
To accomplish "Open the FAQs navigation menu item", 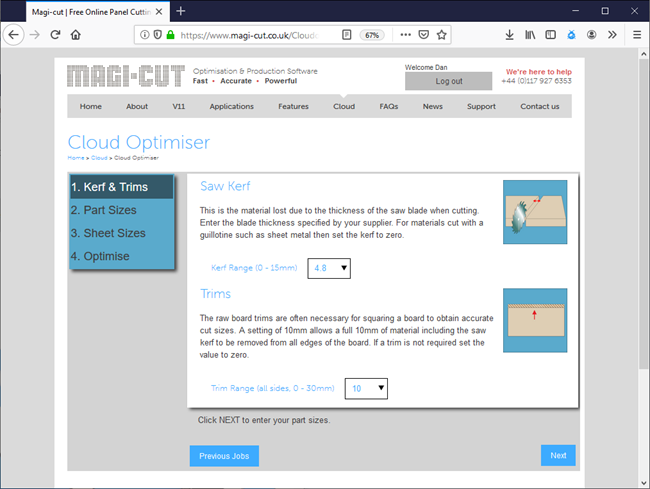I will tap(388, 106).
